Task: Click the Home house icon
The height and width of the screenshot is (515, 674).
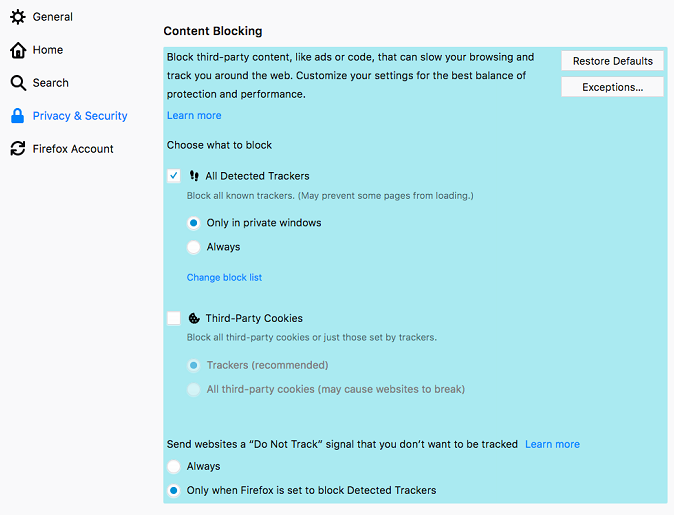Action: pyautogui.click(x=18, y=50)
